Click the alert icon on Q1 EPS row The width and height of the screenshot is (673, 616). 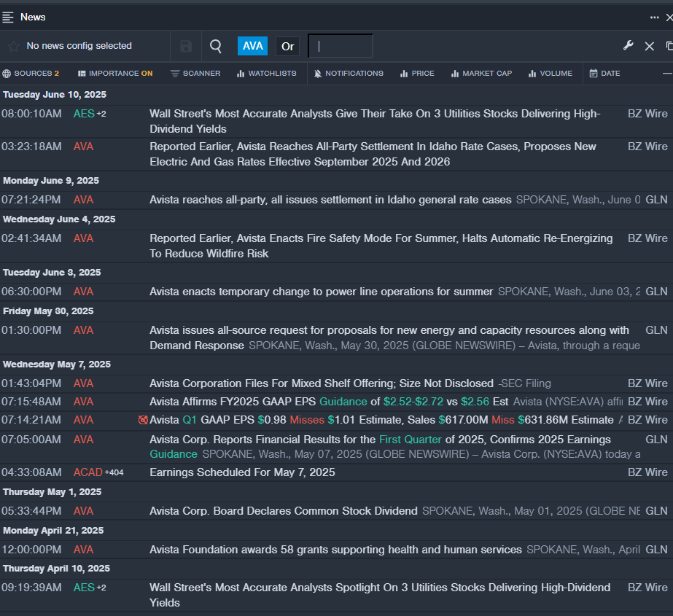(x=143, y=420)
